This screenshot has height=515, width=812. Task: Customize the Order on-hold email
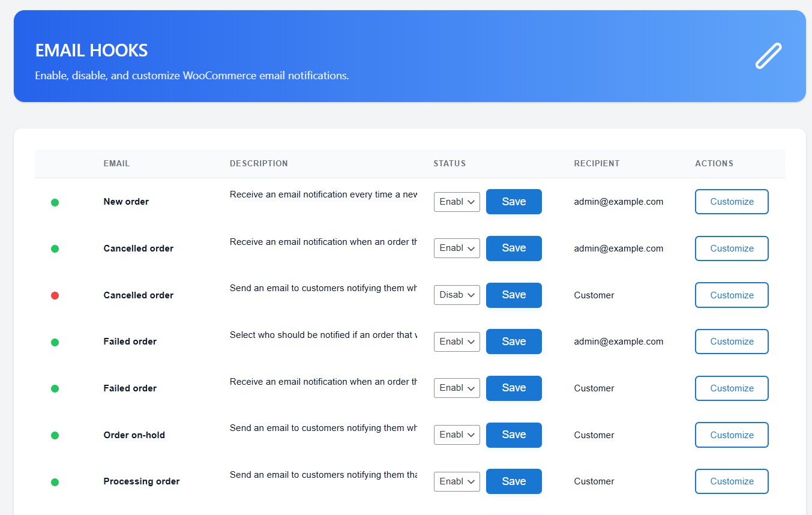[x=732, y=435]
